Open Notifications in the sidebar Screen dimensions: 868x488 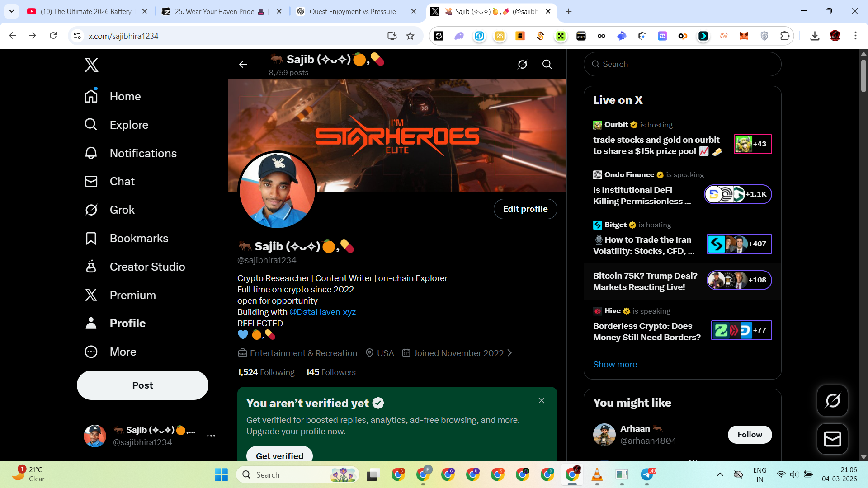[131, 153]
